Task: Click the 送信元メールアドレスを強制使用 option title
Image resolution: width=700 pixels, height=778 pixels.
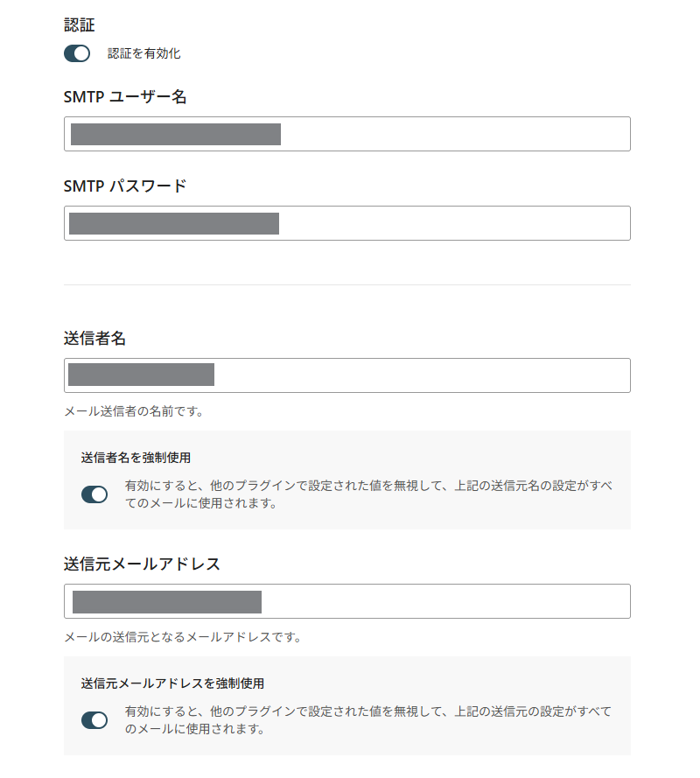Action: pyautogui.click(x=172, y=683)
